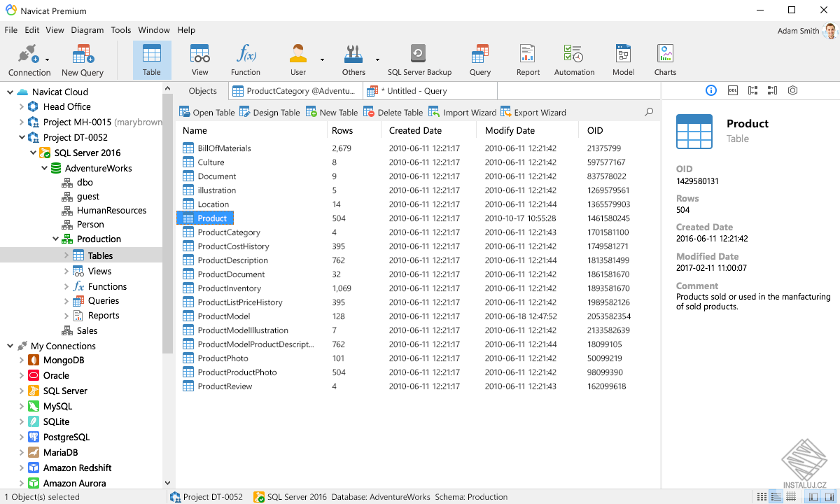This screenshot has height=504, width=840.
Task: Toggle the left navigation pane visibility
Action: (x=813, y=497)
